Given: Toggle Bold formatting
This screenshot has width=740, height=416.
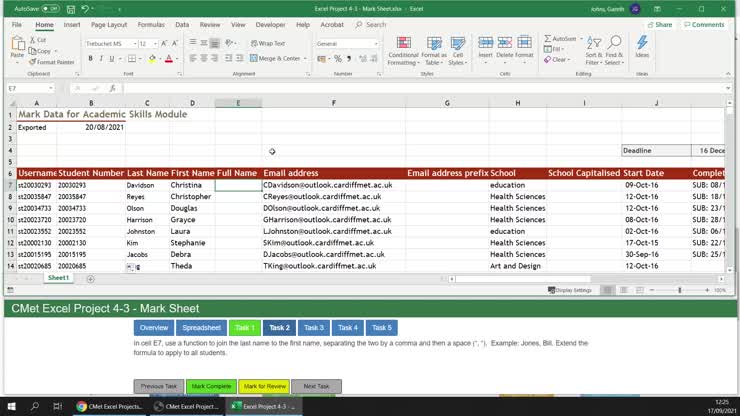Looking at the screenshot, I should 90,59.
